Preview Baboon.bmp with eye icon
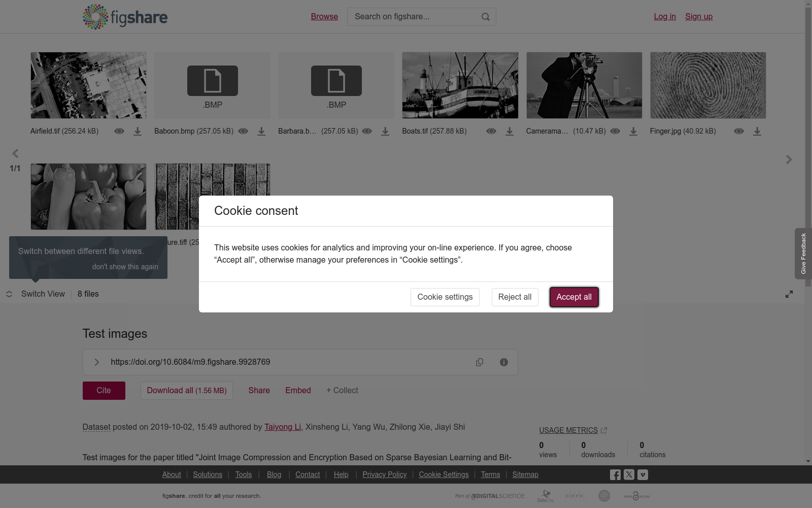Viewport: 812px width, 508px height. tap(243, 131)
